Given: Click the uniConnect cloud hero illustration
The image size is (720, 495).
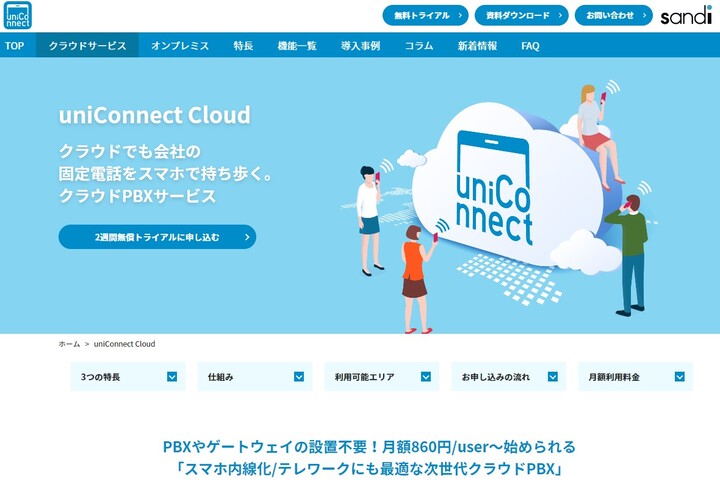Looking at the screenshot, I should pyautogui.click(x=501, y=202).
